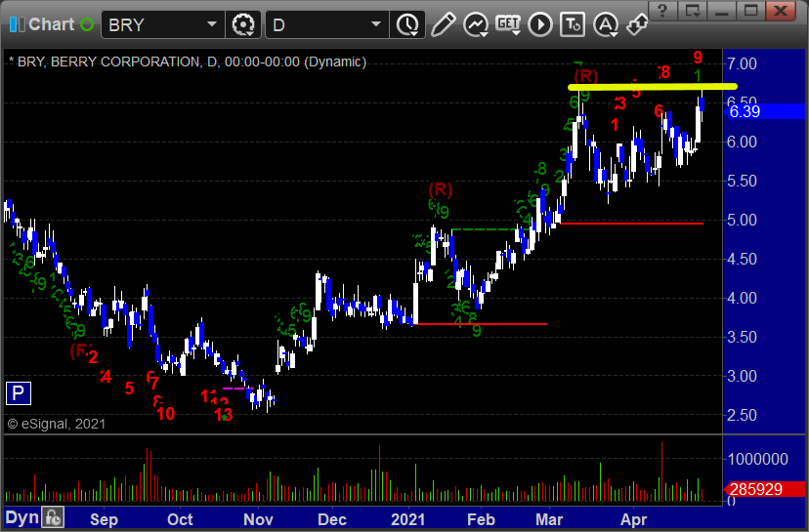Click the 5.50 price axis label
The width and height of the screenshot is (809, 532).
(x=742, y=181)
